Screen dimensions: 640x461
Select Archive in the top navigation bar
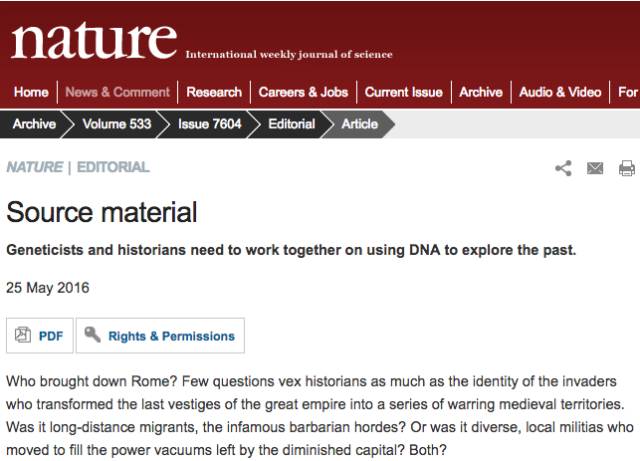click(x=481, y=92)
